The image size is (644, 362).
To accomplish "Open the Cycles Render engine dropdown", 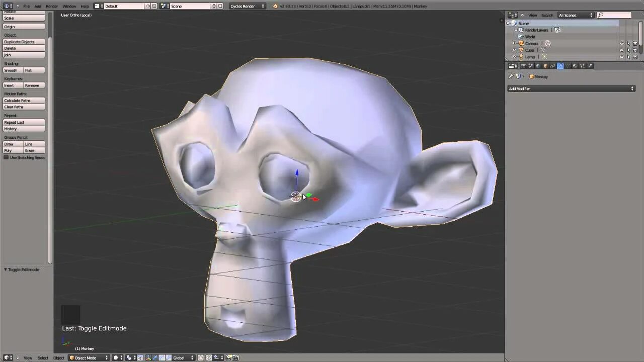I will (247, 6).
